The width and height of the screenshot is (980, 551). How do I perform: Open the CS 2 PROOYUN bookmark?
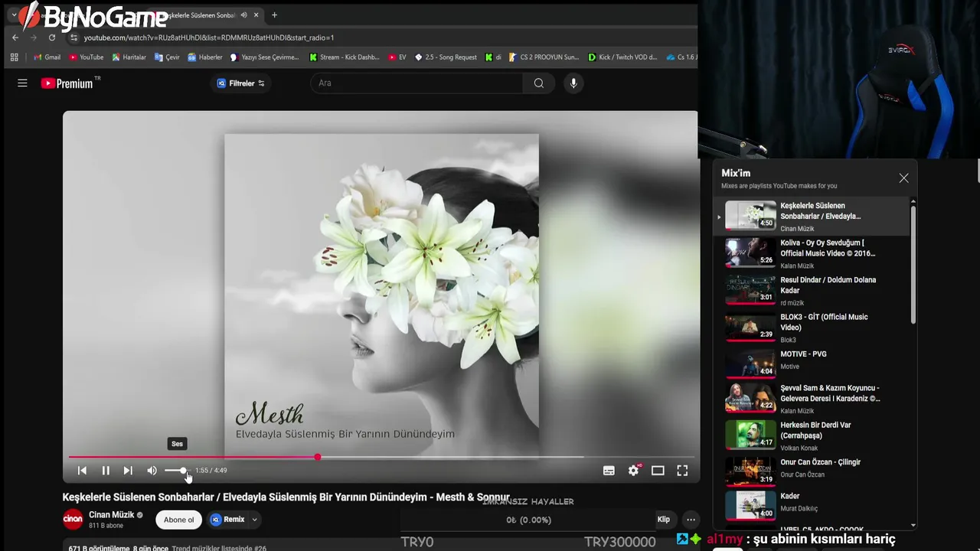(x=544, y=57)
